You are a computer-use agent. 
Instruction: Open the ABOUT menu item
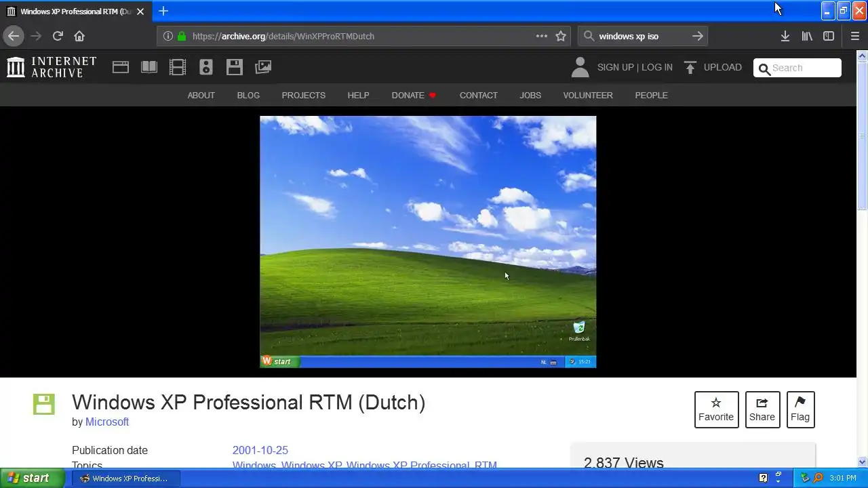point(201,96)
